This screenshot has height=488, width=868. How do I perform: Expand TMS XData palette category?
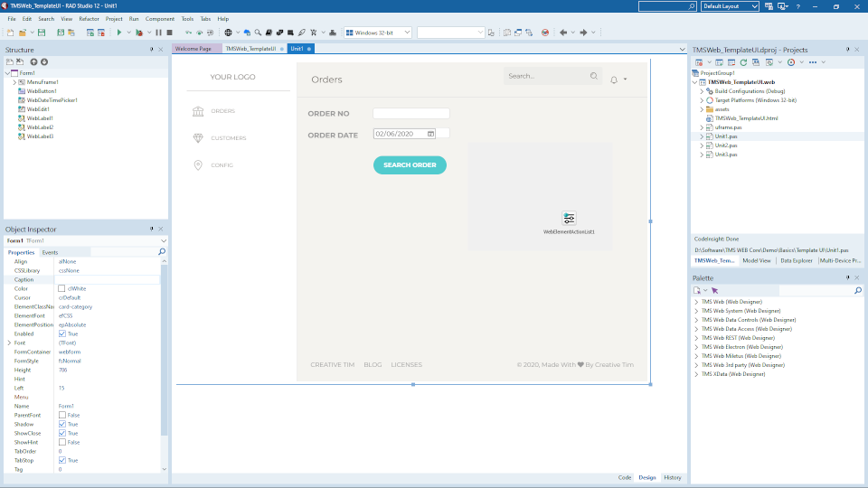[696, 374]
